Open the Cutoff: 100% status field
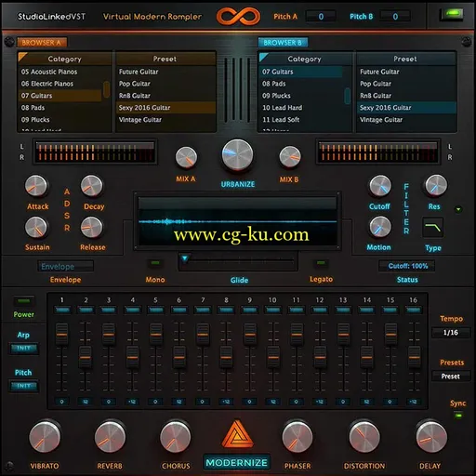 (407, 266)
